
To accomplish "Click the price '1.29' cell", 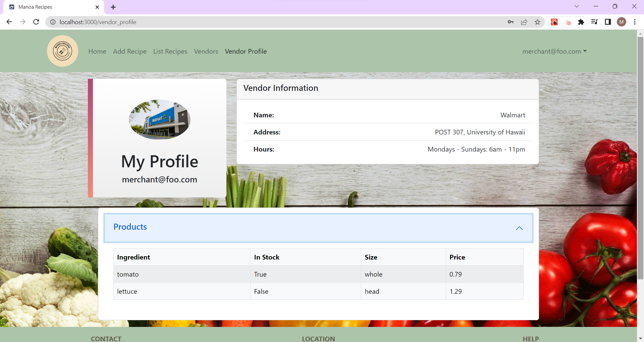I will point(485,291).
